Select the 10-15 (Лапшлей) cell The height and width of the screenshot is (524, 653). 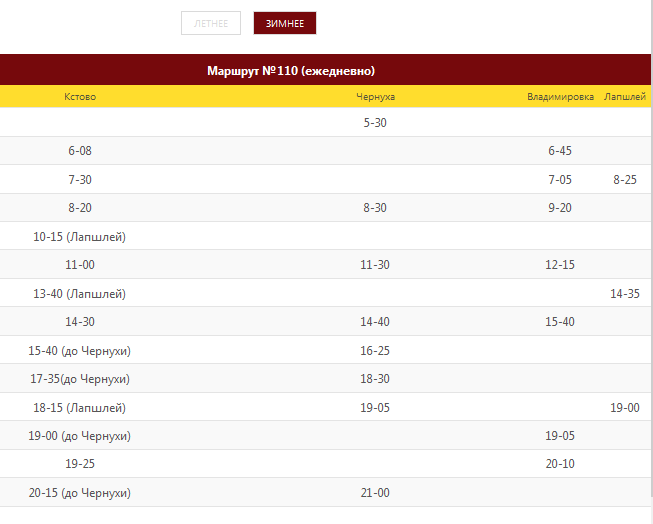[80, 237]
